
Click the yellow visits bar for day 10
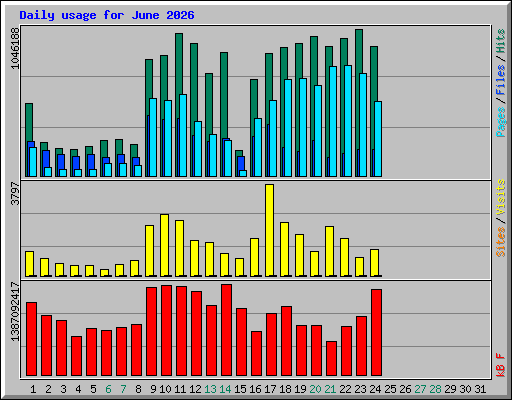[165, 245]
